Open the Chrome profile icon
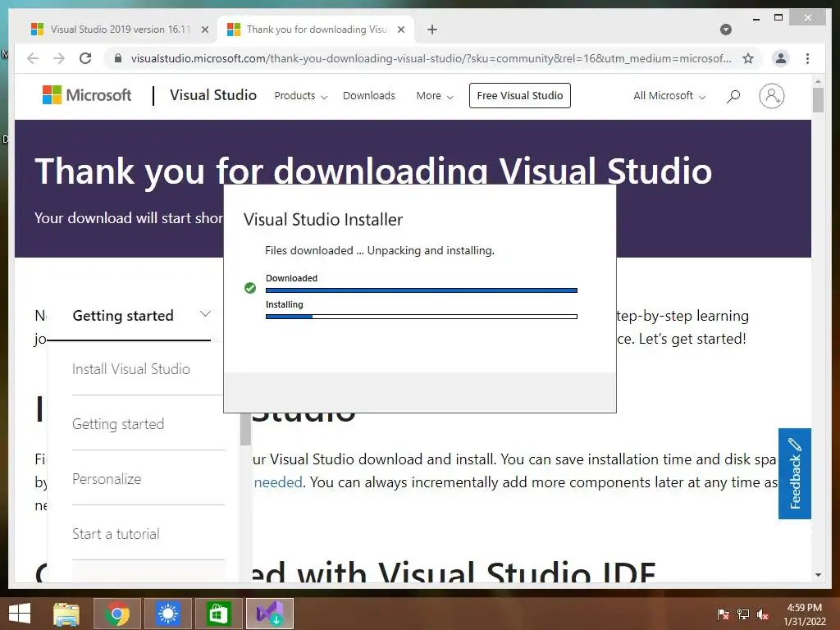The width and height of the screenshot is (840, 630). click(781, 58)
